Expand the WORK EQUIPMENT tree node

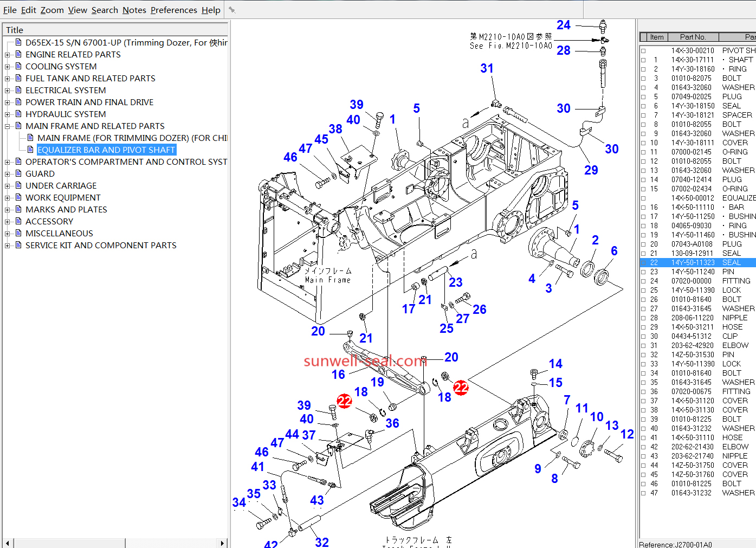click(7, 198)
